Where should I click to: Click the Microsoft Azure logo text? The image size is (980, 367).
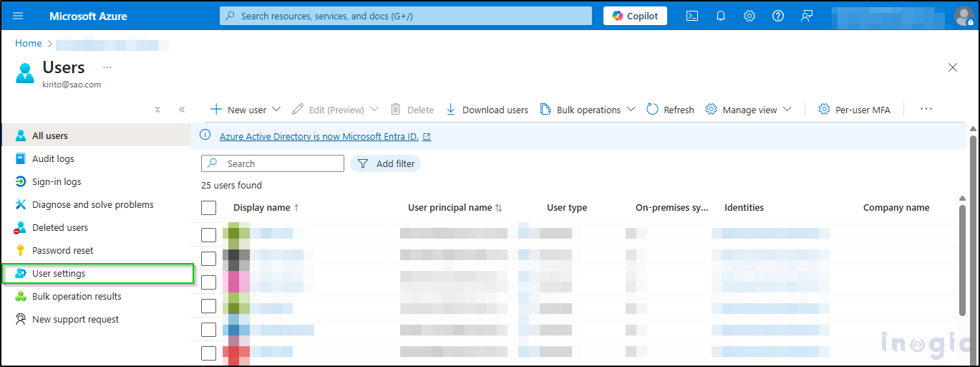88,16
